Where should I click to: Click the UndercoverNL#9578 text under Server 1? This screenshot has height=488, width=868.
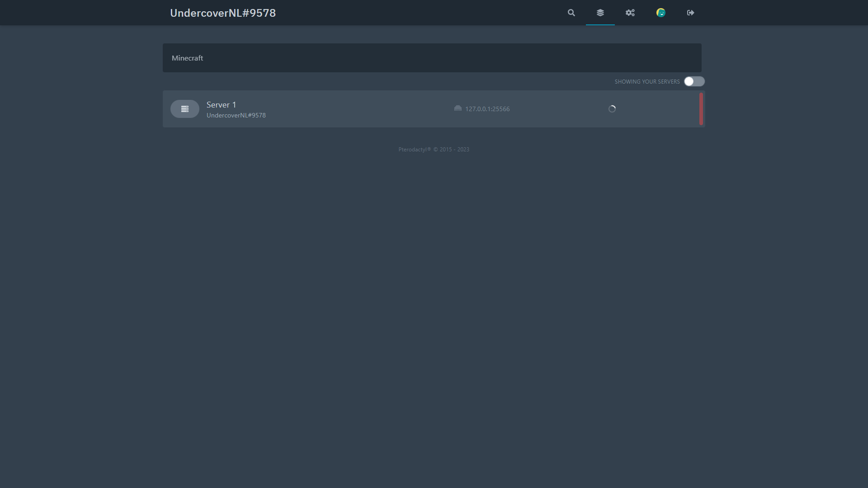[236, 115]
